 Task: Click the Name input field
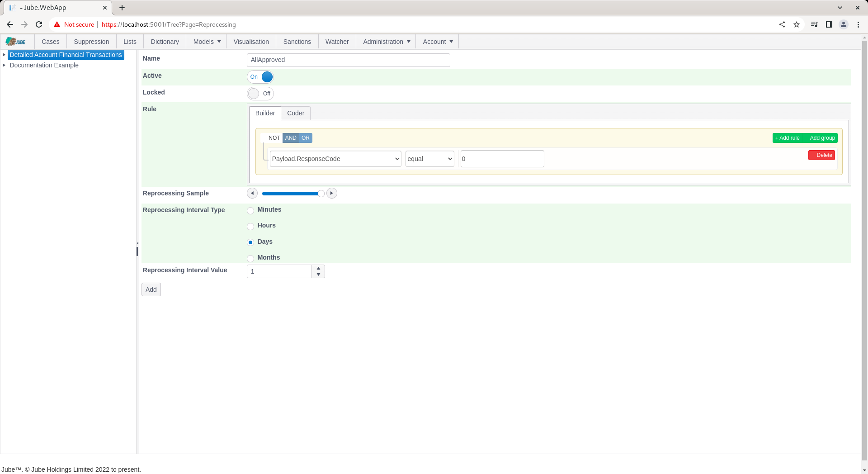pos(349,60)
